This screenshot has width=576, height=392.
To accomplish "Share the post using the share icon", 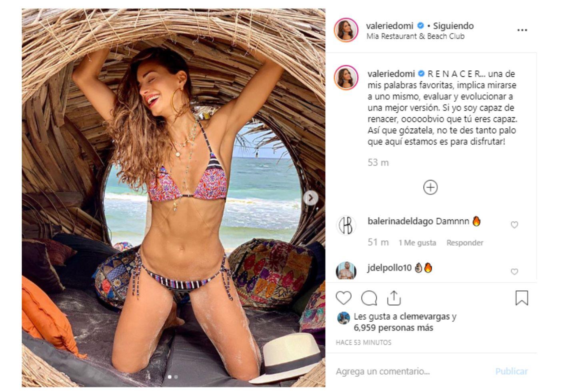I will point(394,298).
